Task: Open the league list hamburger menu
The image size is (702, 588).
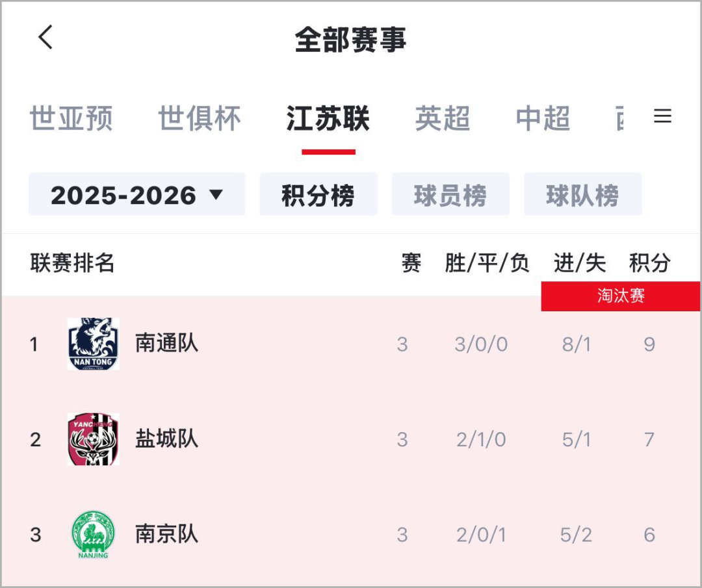Action: coord(662,116)
